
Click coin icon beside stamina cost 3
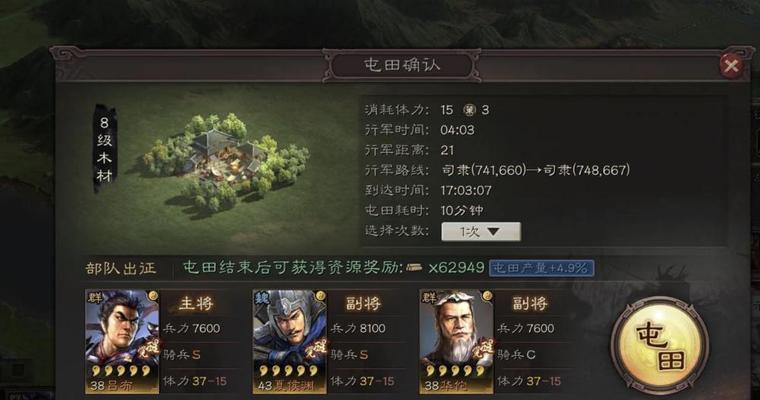click(469, 110)
